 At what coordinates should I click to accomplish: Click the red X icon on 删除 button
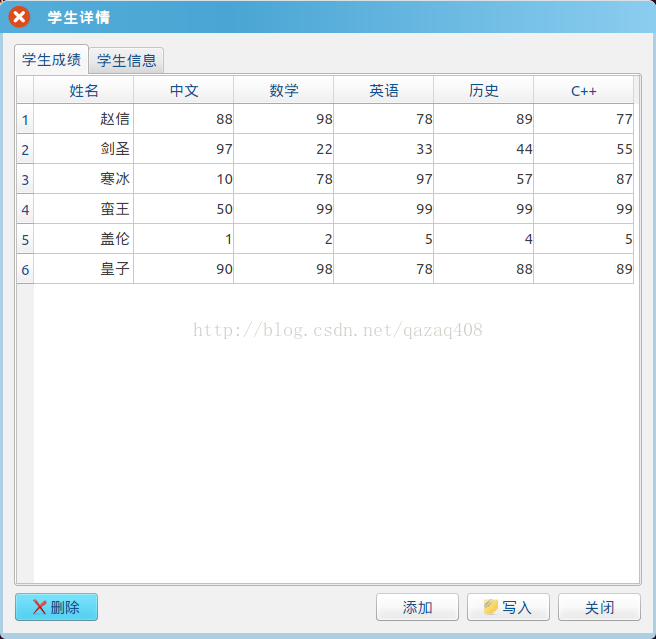pos(39,607)
